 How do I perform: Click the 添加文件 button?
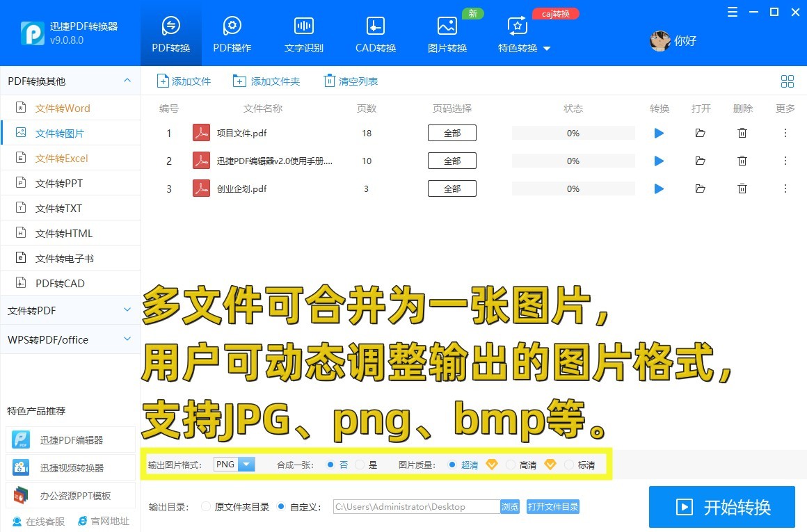(184, 81)
